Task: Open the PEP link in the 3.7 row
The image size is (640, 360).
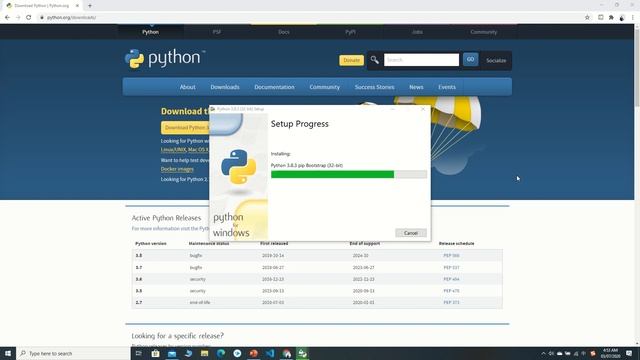Action: 451,268
